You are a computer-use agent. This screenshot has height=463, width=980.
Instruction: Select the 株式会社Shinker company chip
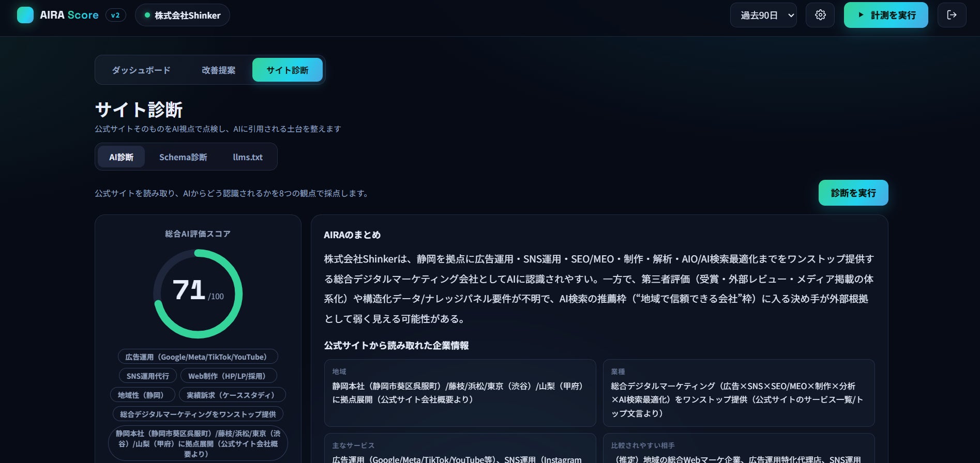(x=182, y=15)
